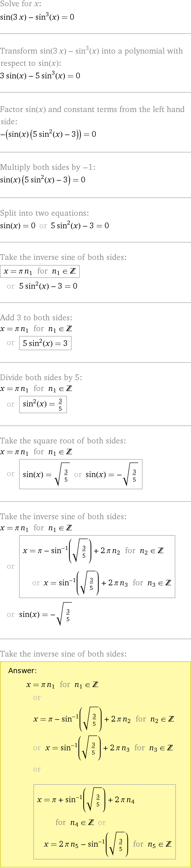Viewport: 191px width, 868px height.
Task: Select x = π n₁ inside the yellow answer box
Action: 62,684
